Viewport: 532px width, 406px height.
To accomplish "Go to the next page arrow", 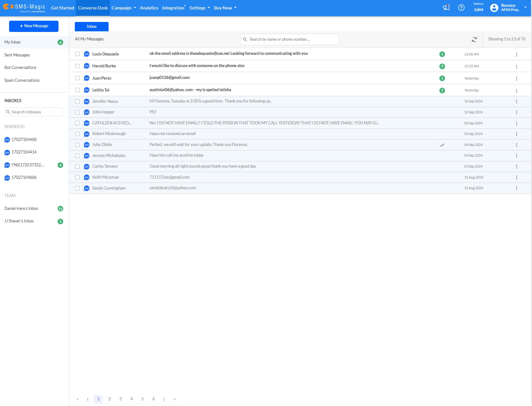I will 164,399.
